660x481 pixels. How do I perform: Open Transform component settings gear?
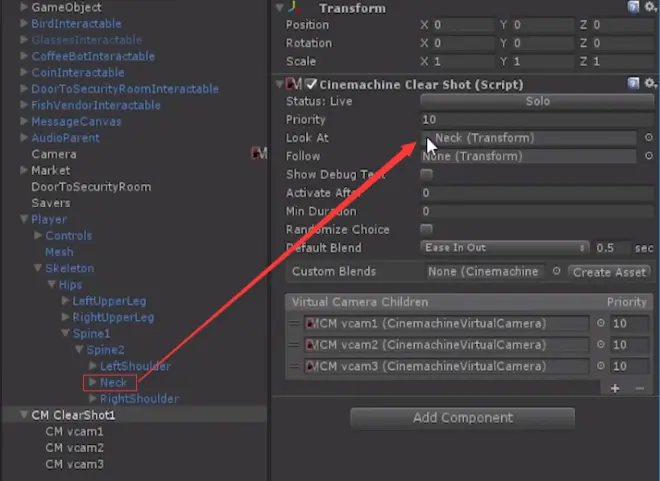point(650,7)
